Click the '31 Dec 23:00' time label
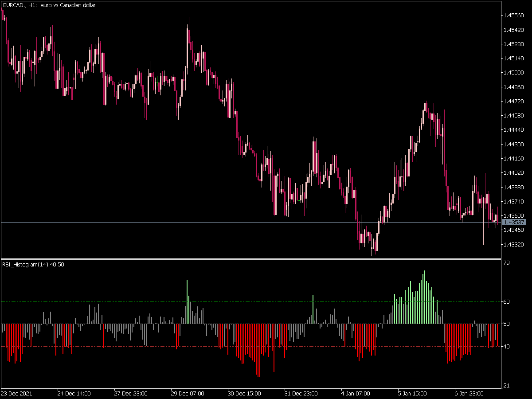This screenshot has width=532, height=399. pyautogui.click(x=301, y=393)
